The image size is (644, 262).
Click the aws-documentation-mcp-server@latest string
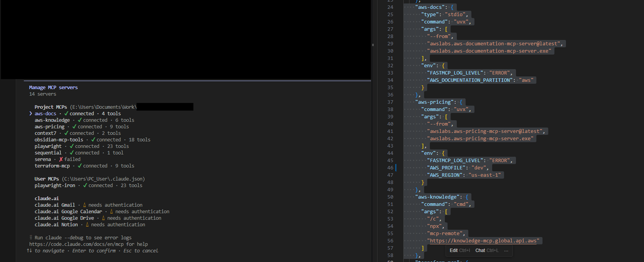pos(495,43)
